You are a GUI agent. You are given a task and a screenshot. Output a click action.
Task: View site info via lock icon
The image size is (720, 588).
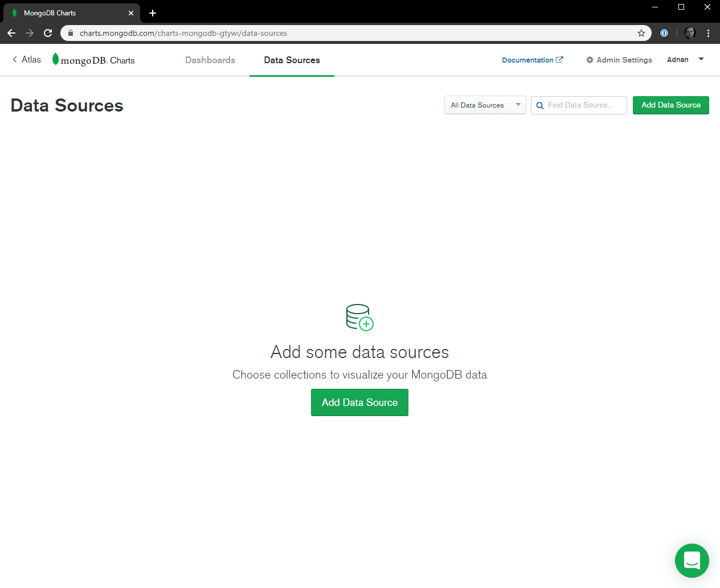pos(71,33)
